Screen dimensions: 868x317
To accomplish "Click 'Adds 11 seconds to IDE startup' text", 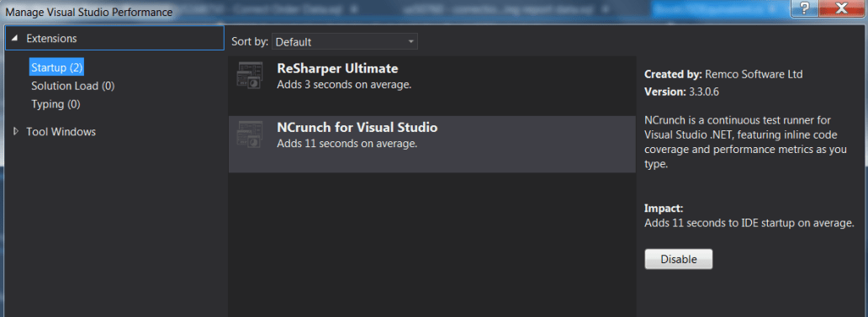I will (749, 224).
